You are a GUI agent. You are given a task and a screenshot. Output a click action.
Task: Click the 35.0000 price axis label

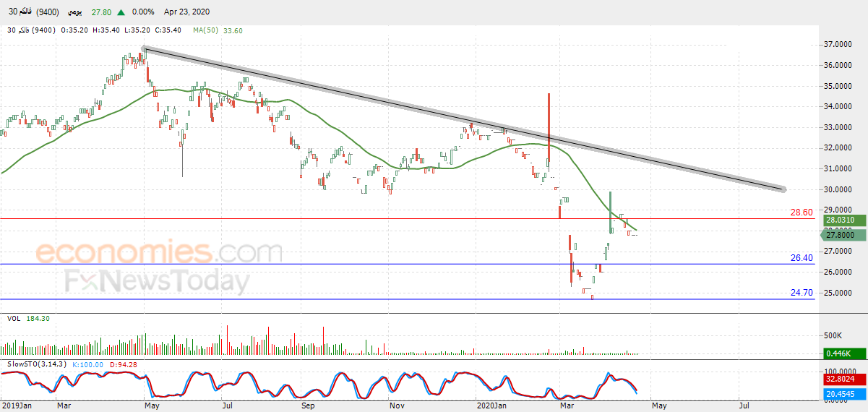[x=837, y=86]
